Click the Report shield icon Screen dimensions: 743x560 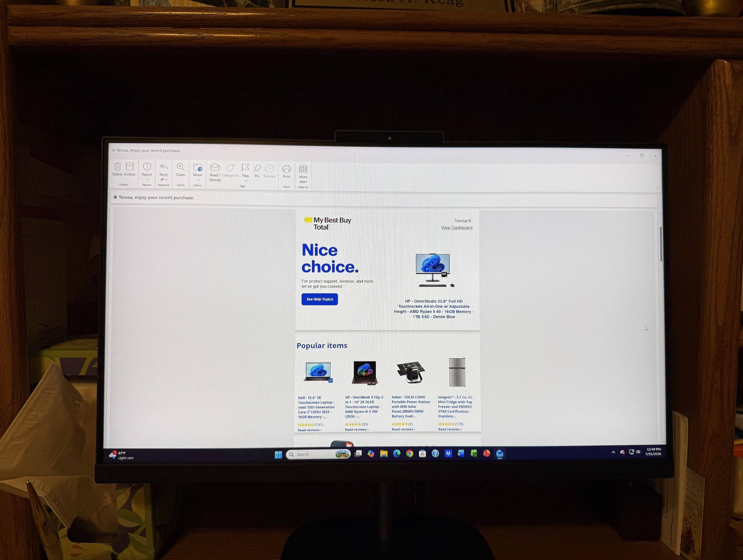point(147,167)
